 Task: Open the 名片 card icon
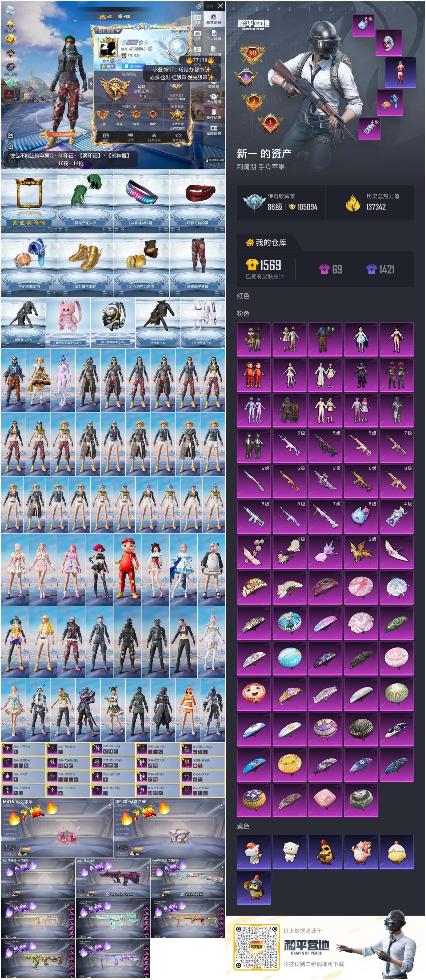coord(106,137)
